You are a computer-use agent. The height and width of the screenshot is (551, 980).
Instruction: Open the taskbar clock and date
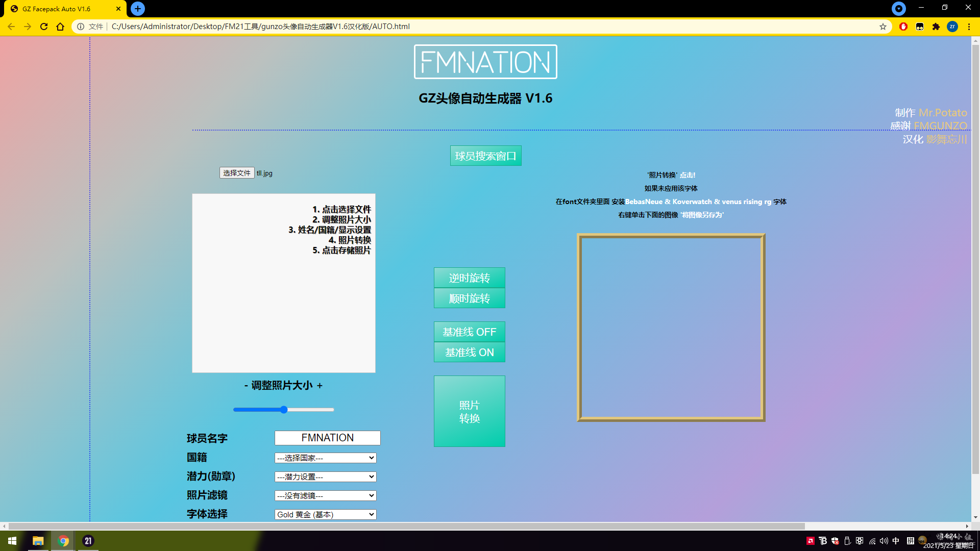click(949, 541)
